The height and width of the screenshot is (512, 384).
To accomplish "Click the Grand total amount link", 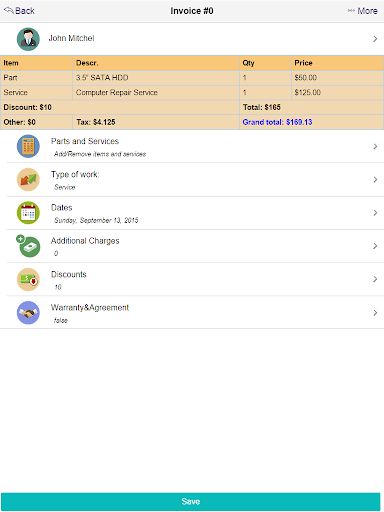I will [x=277, y=122].
